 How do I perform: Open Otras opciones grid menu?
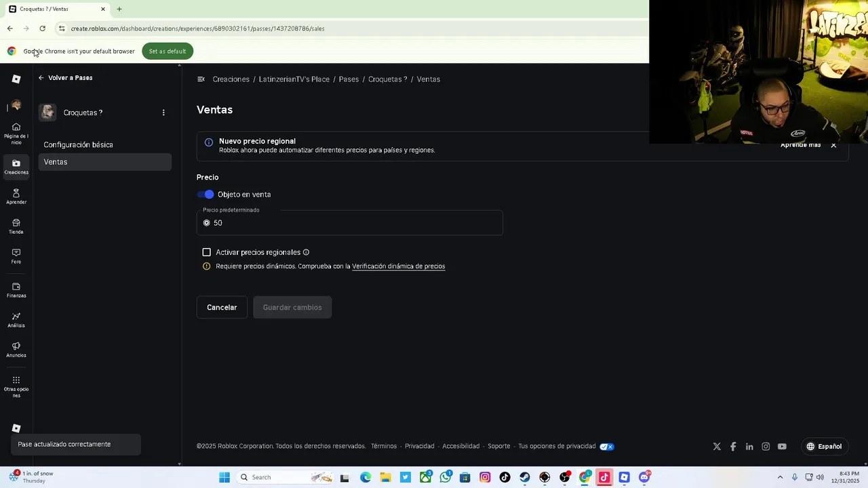click(x=16, y=386)
